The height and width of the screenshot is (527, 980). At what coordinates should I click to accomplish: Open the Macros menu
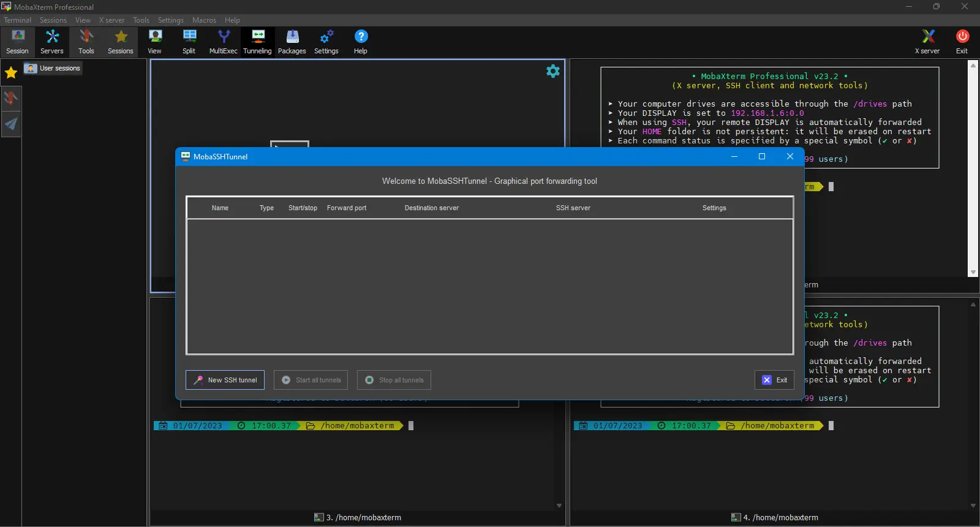pyautogui.click(x=204, y=20)
